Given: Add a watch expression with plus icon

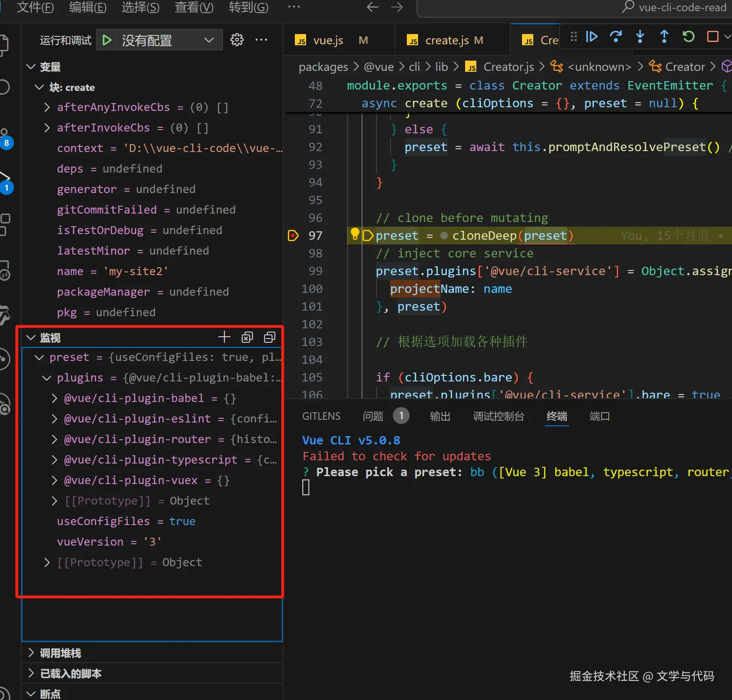Looking at the screenshot, I should pos(224,337).
